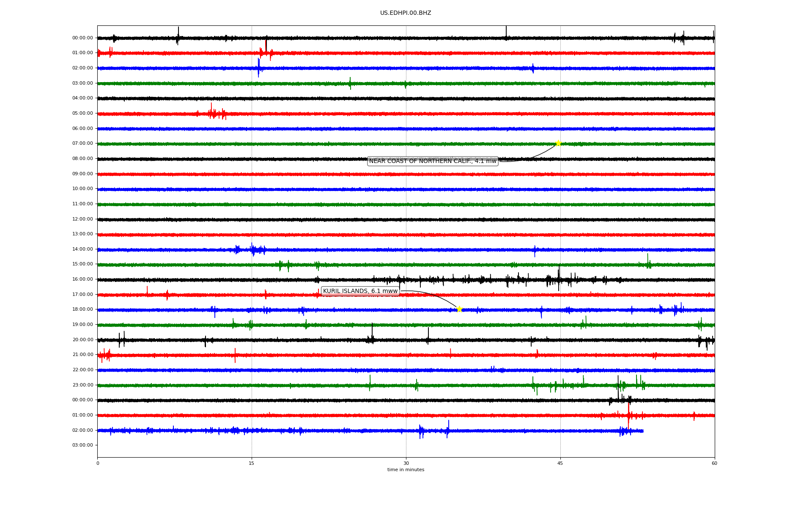Click the KURIL ISLANDS, 6.1 mww annotation
This screenshot has height=508, width=812.
tap(360, 291)
